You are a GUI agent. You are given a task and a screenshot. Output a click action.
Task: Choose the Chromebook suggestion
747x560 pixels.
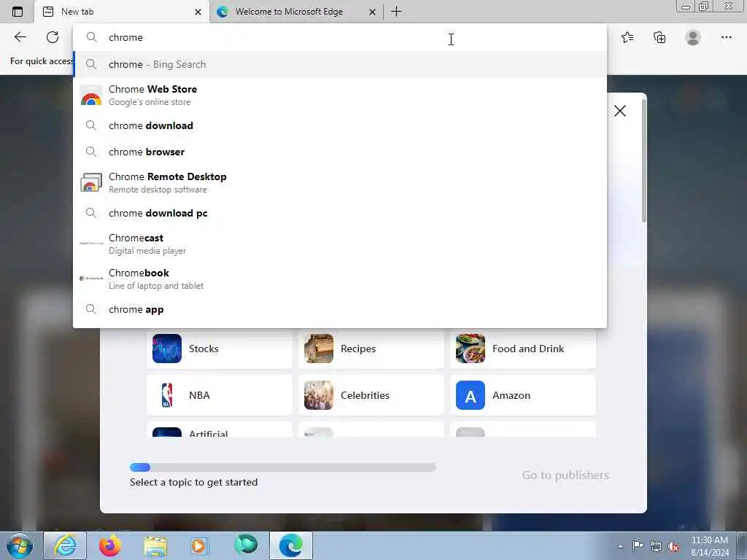pyautogui.click(x=340, y=279)
